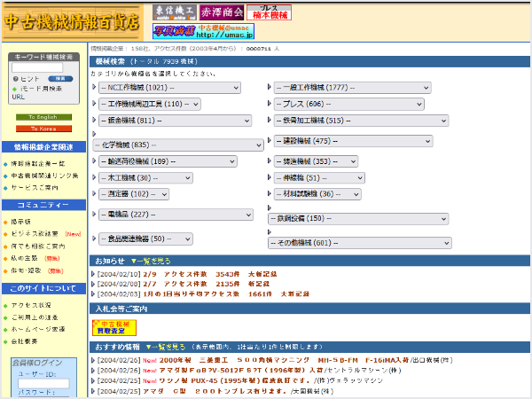The width and height of the screenshot is (532, 399).
Task: Open the 東信機工 banner ad
Action: point(175,12)
